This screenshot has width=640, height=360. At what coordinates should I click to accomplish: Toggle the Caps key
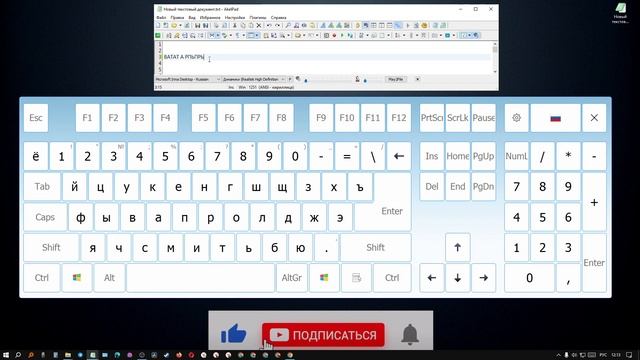pos(45,217)
